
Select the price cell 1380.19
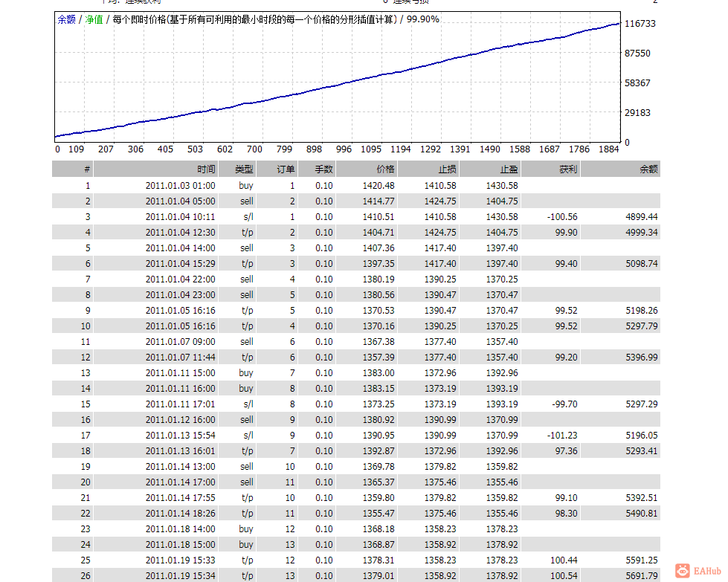(x=379, y=279)
